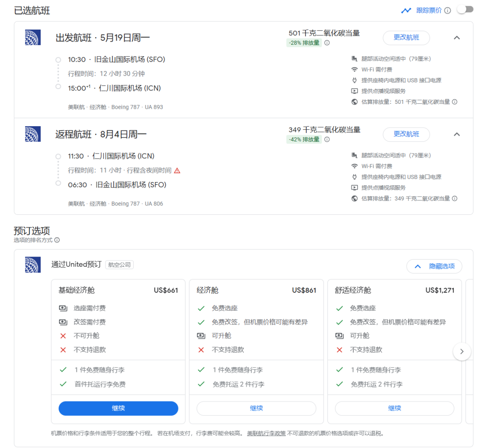Viewport: 483px width, 448px height.
Task: Click the info icon beside 跟踪票价
Action: tap(448, 10)
